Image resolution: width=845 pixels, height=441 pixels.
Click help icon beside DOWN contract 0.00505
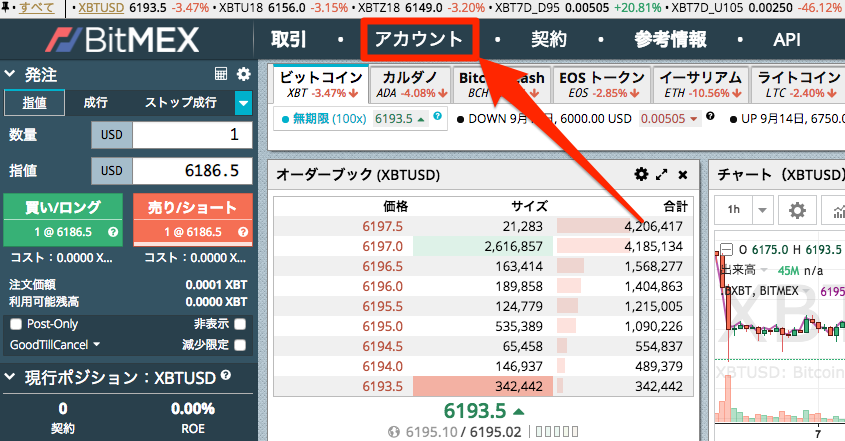(x=710, y=115)
